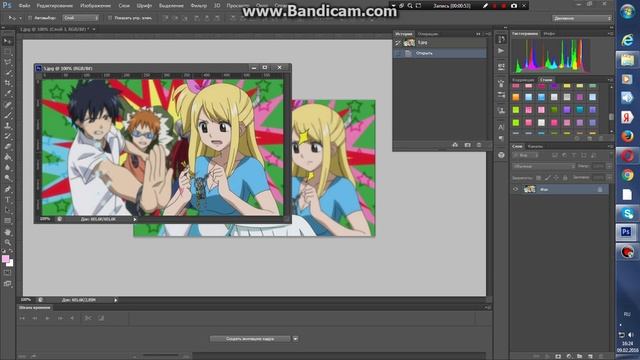Image resolution: width=640 pixels, height=360 pixels.
Task: Toggle lock position in Layers panel
Action: pyautogui.click(x=556, y=178)
